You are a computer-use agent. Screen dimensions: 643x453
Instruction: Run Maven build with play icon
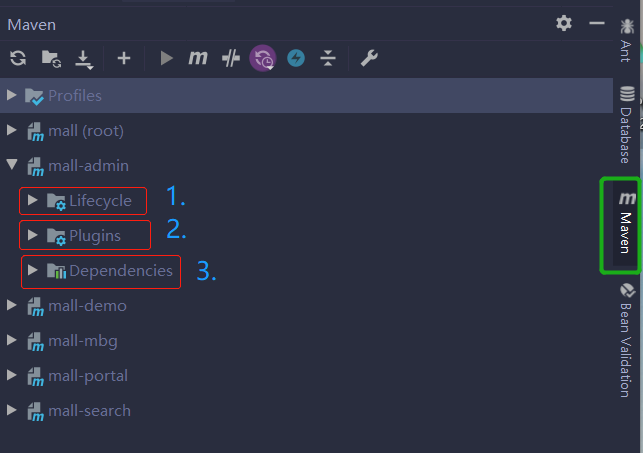166,58
